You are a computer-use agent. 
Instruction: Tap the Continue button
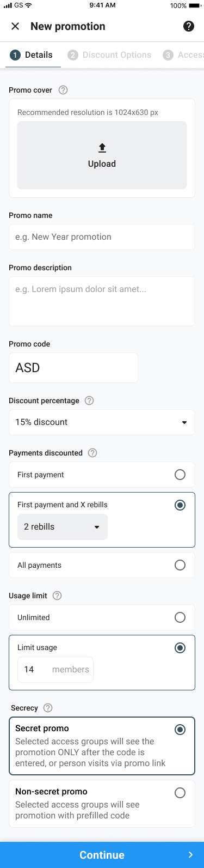(x=102, y=855)
